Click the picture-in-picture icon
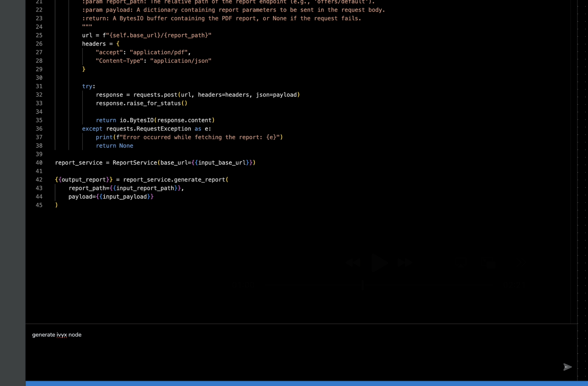Screen dimensions: 588x386 [x=489, y=262]
